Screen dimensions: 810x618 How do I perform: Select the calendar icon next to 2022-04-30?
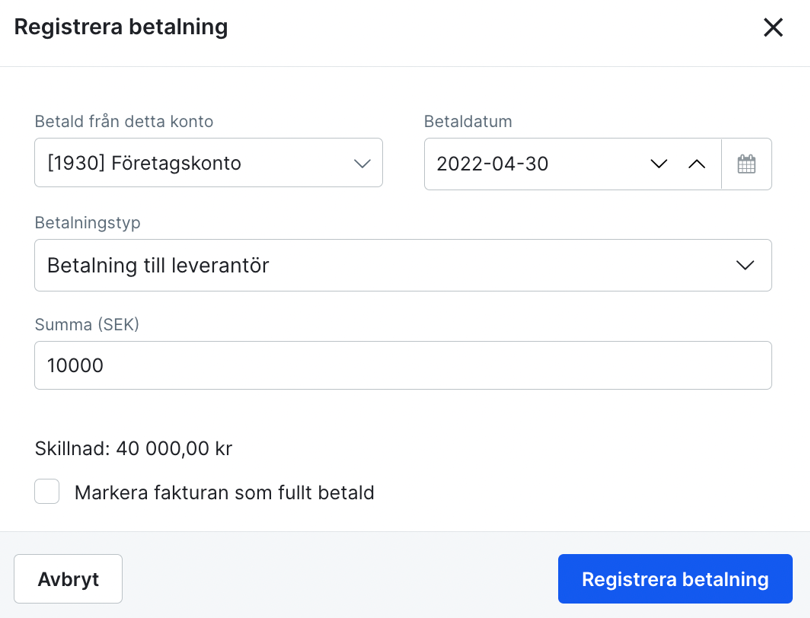click(747, 163)
